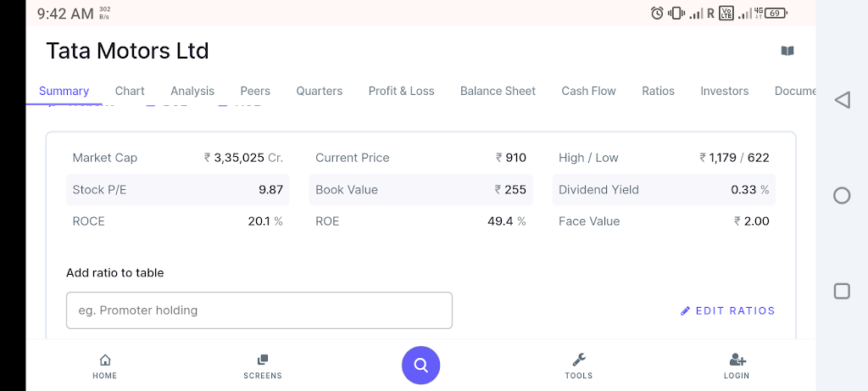Open the Quarters tab

[320, 91]
